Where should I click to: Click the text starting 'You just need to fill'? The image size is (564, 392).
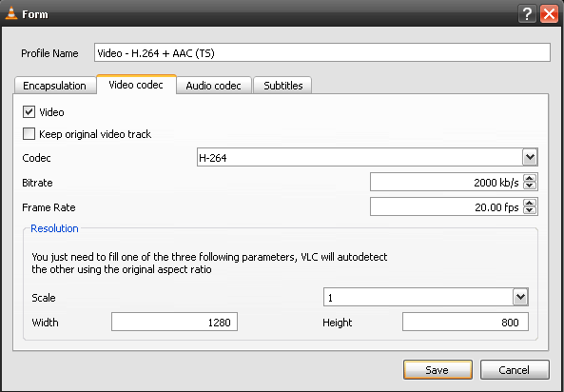pos(209,264)
